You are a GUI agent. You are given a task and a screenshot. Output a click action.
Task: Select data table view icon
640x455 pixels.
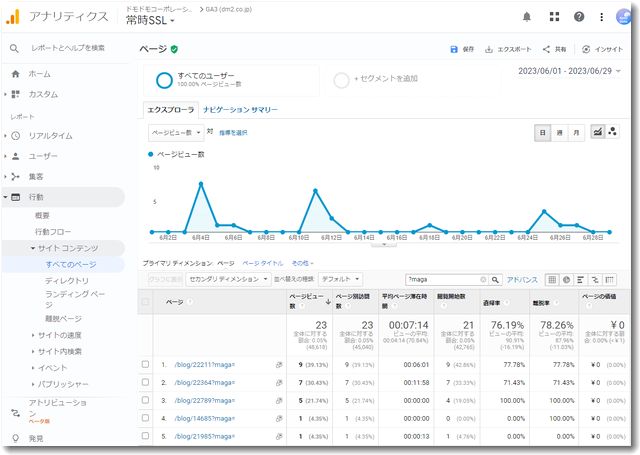[552, 280]
